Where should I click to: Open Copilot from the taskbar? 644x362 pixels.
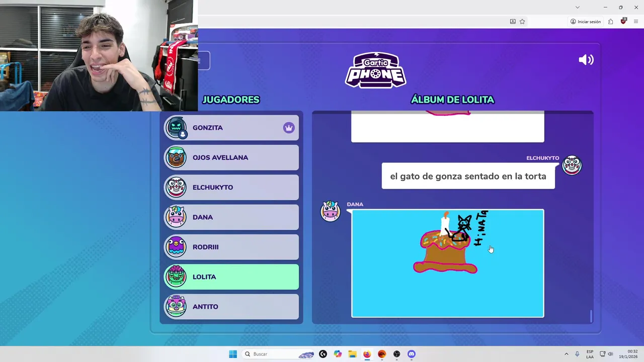pyautogui.click(x=338, y=354)
